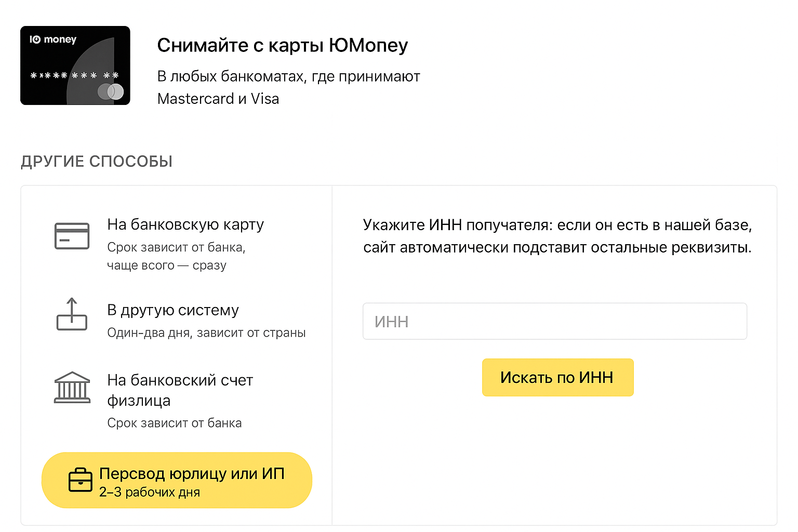This screenshot has width=798, height=532.
Task: Click the briefcase icon in the yellow tab
Action: tap(81, 480)
